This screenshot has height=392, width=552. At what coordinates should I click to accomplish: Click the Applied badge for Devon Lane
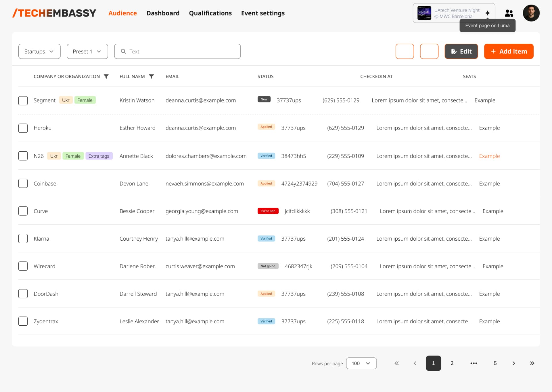(266, 184)
